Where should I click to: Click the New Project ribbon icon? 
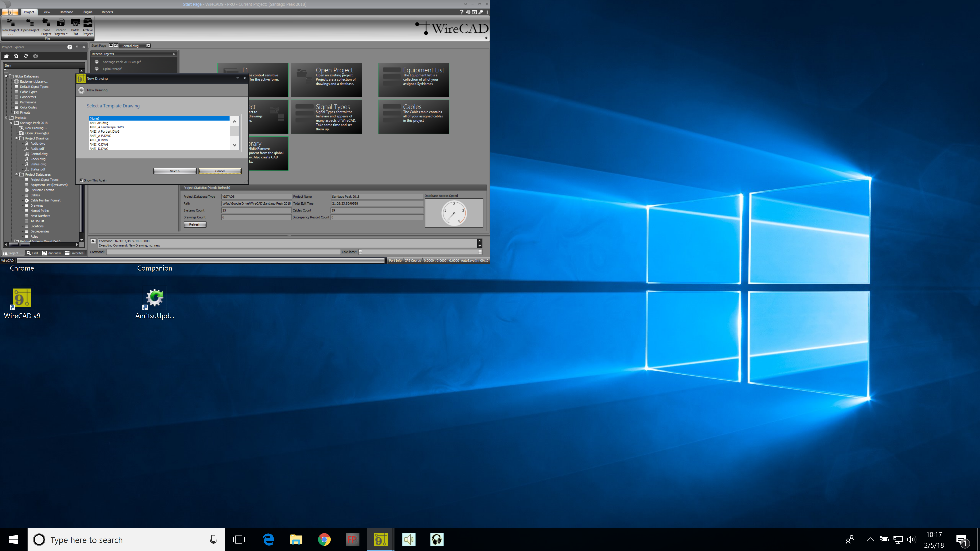[11, 26]
